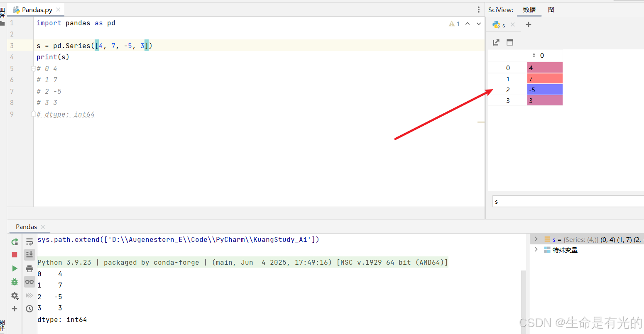This screenshot has width=644, height=334.
Task: Select row 3 cell with value 3
Action: [x=545, y=100]
